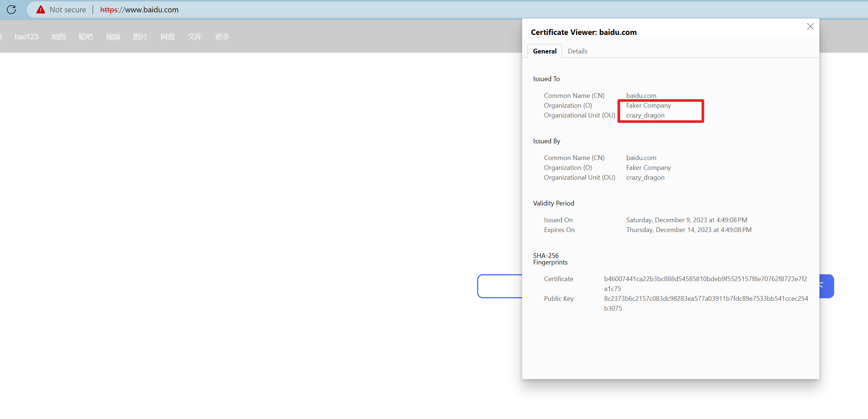Click the browser reload icon
This screenshot has height=419, width=868.
point(11,9)
